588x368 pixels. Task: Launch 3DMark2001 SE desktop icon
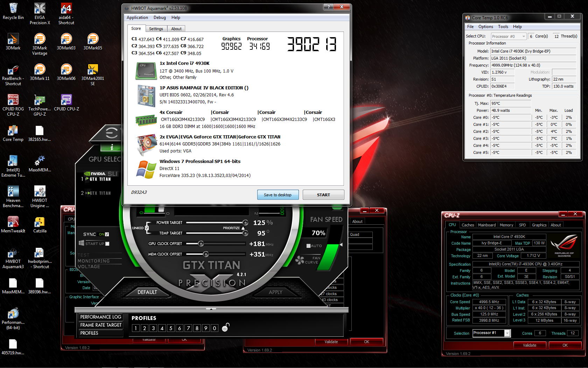pyautogui.click(x=93, y=75)
